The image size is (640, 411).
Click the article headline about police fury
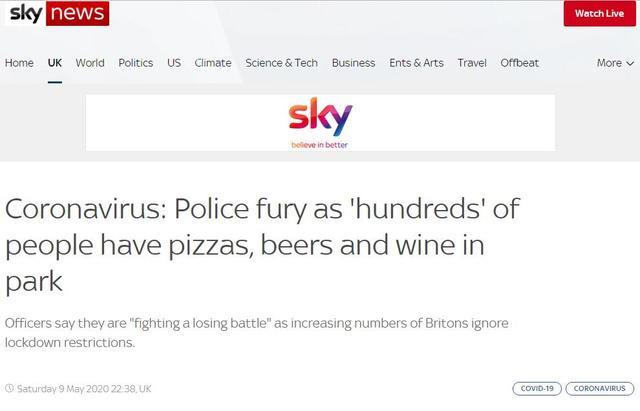point(262,245)
